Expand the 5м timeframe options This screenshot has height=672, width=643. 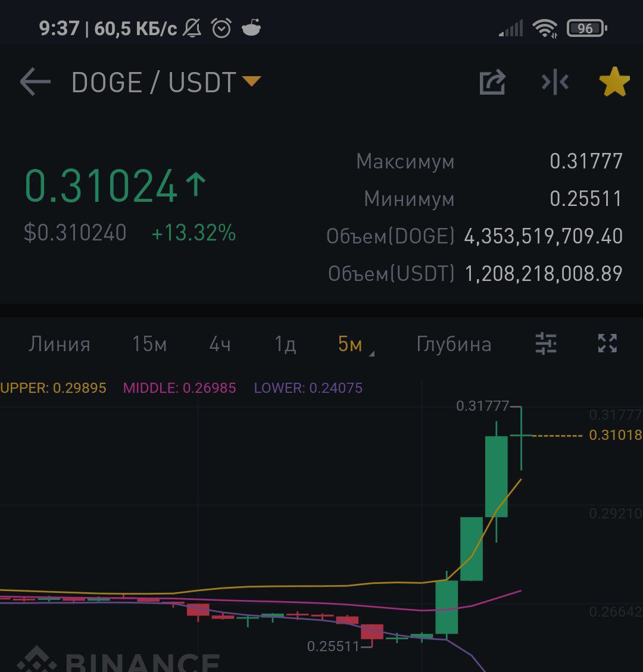(355, 344)
